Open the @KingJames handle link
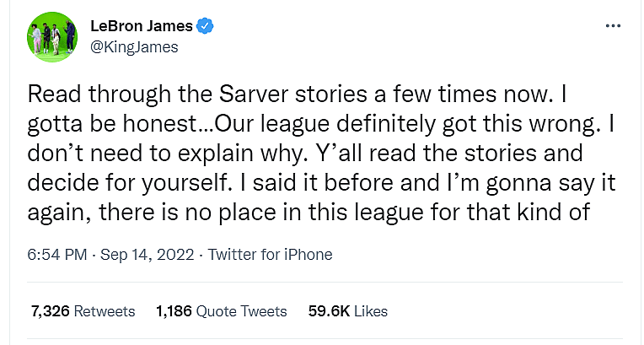The image size is (644, 345). (135, 47)
